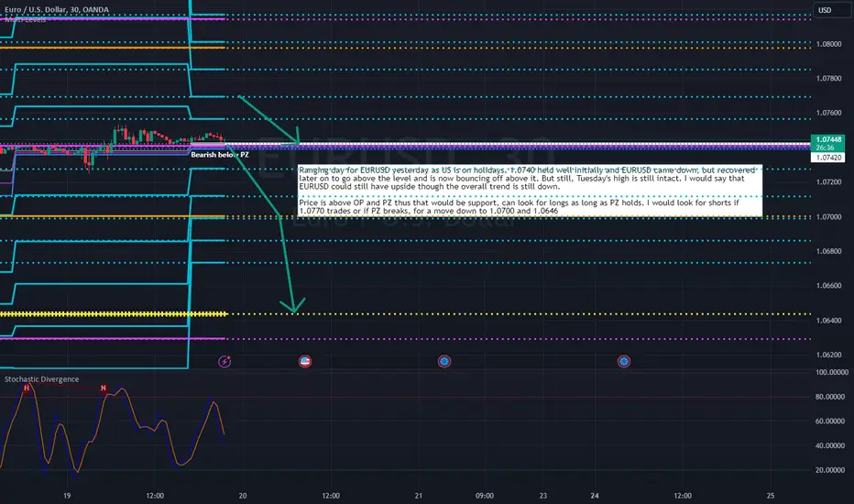Click the date 25 on time axis
The image size is (854, 504).
[x=770, y=496]
